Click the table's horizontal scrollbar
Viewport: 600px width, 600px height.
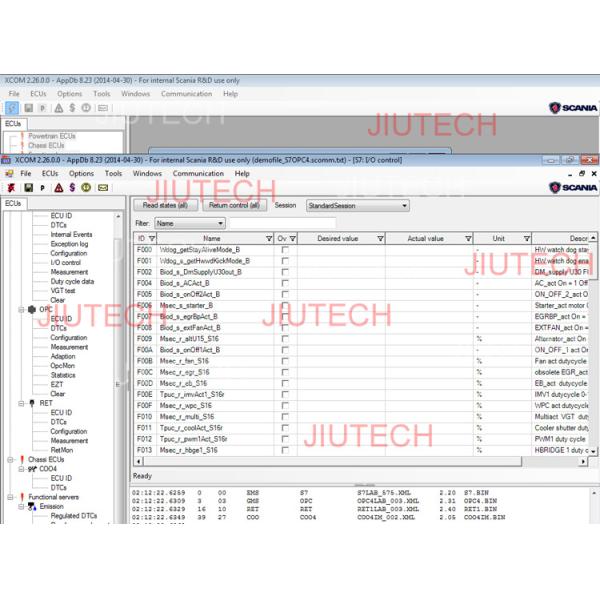click(360, 462)
